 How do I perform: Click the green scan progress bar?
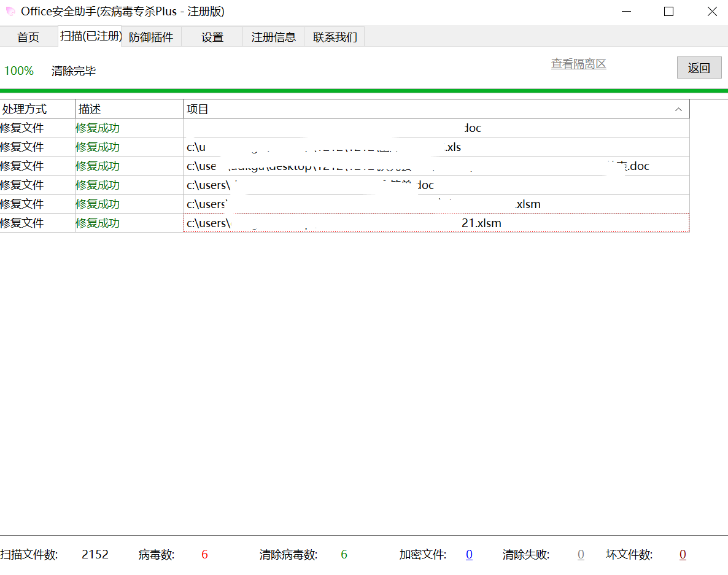364,90
